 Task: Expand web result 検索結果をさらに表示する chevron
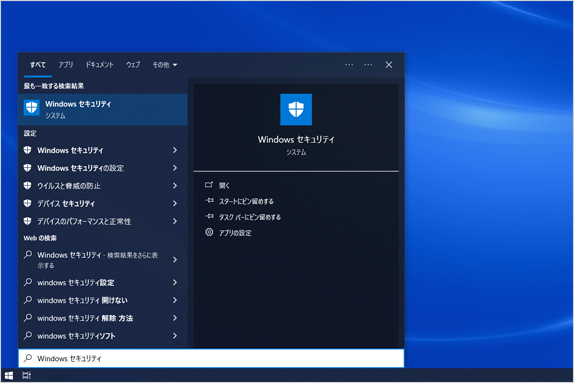(x=175, y=260)
